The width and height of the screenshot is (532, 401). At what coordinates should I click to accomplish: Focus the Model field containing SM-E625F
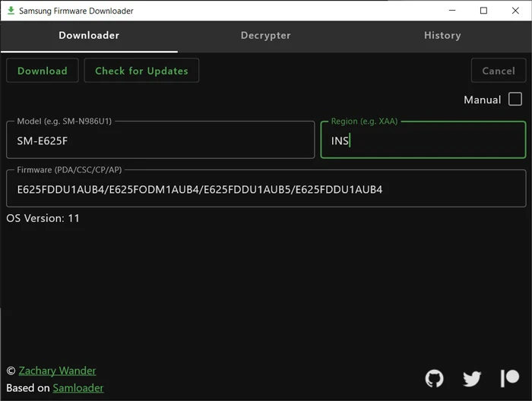[160, 141]
